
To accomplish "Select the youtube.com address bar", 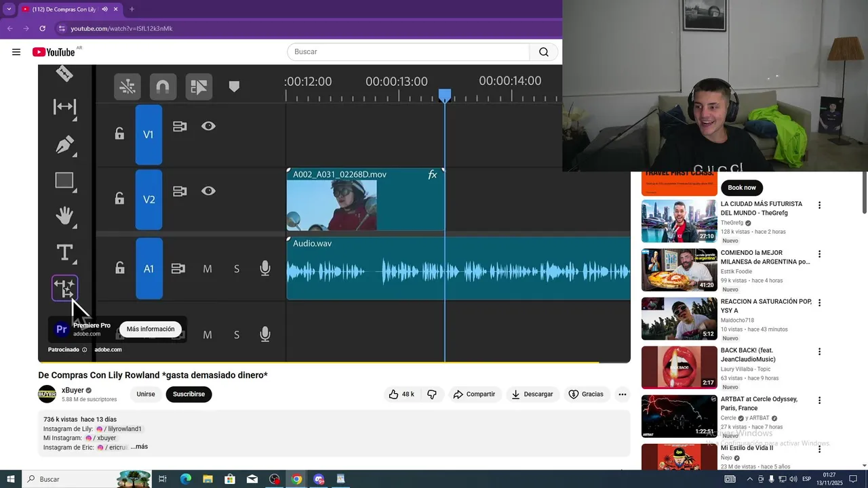I will 122,28.
